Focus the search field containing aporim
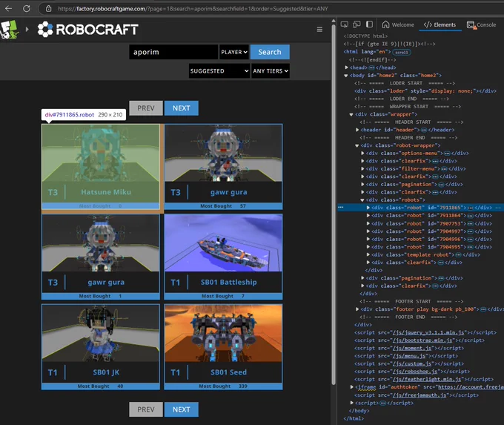This screenshot has width=504, height=425. [173, 52]
